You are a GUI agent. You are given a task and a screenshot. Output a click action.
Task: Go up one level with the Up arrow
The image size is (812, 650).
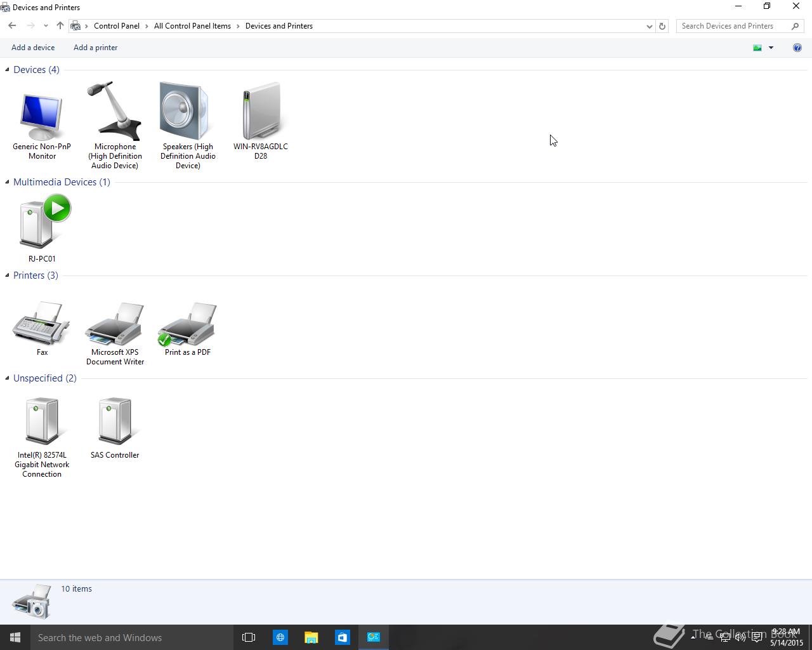point(60,26)
